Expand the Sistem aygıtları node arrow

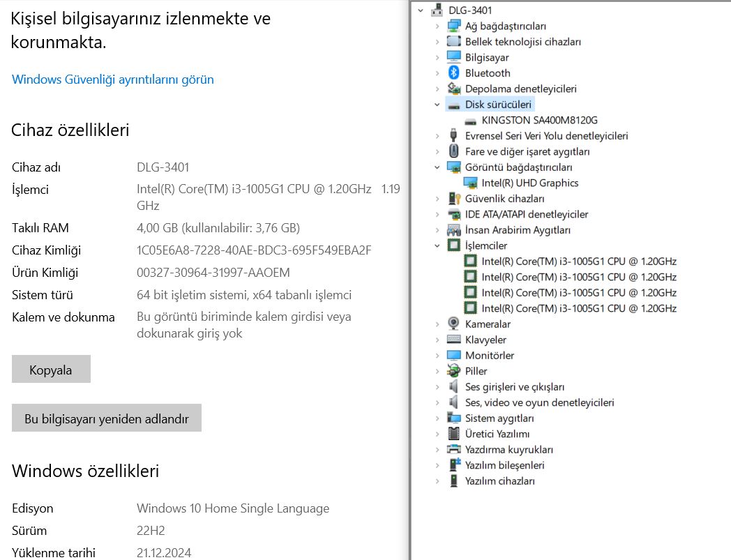click(437, 418)
